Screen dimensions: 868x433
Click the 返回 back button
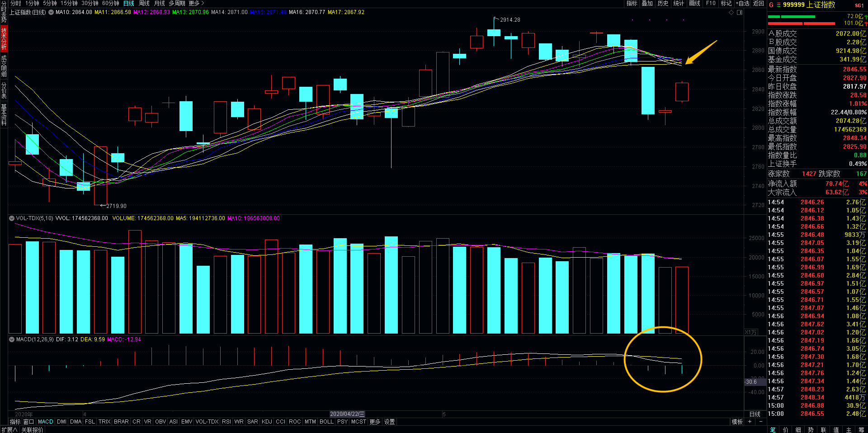pos(759,3)
